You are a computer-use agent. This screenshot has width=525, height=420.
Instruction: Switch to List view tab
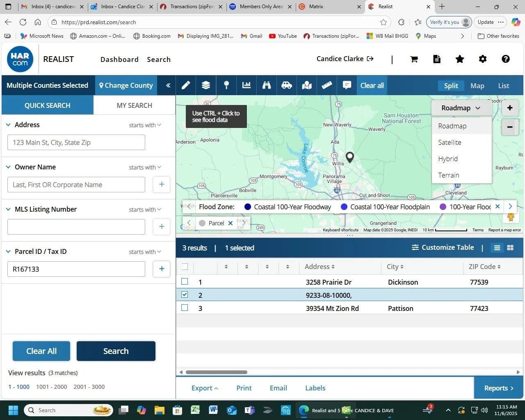click(x=503, y=86)
